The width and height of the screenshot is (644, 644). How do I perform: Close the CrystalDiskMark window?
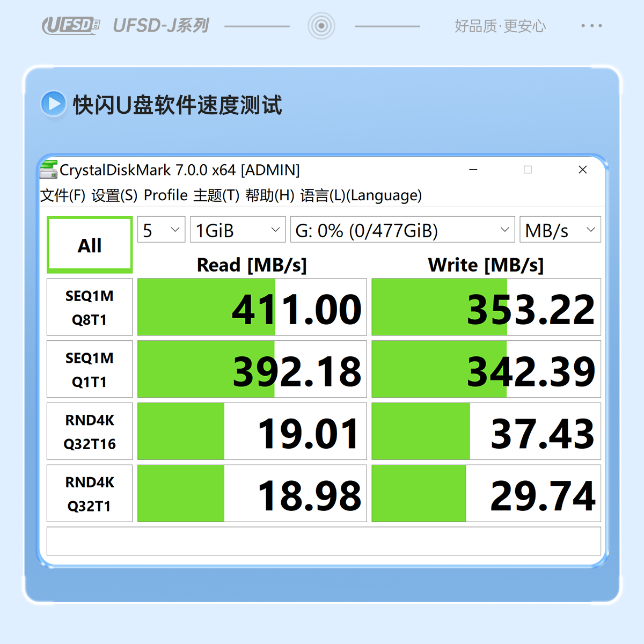(x=583, y=170)
